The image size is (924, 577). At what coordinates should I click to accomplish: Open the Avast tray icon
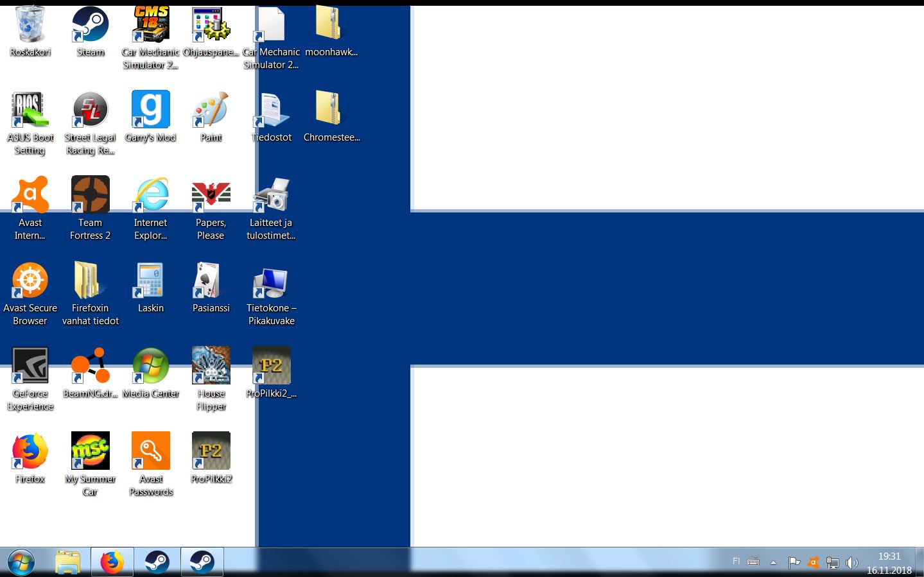pos(814,563)
